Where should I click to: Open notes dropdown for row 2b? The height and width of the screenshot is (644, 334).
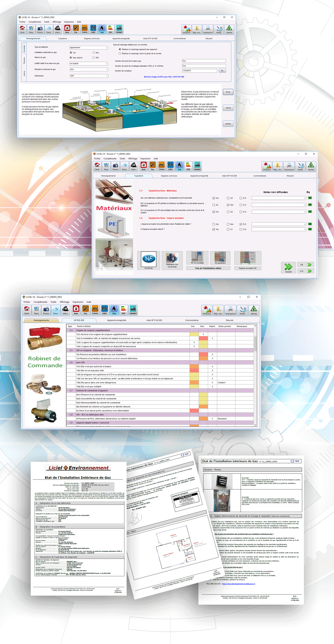coord(279,205)
